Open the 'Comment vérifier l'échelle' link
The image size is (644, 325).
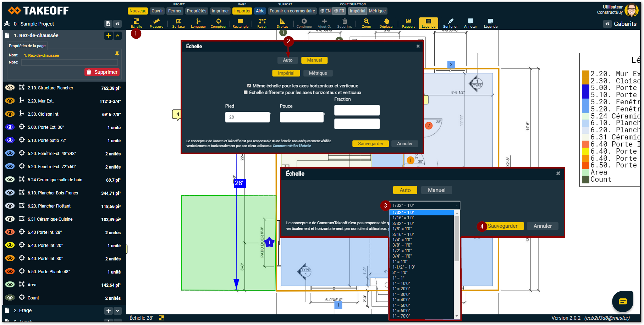[x=292, y=146]
